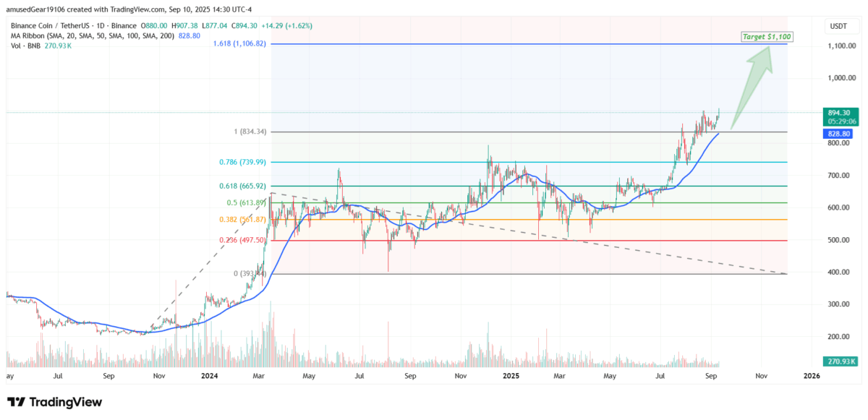The width and height of the screenshot is (868, 420).
Task: Click the red 0.236 (497.50) Fibonacci label
Action: coord(242,240)
